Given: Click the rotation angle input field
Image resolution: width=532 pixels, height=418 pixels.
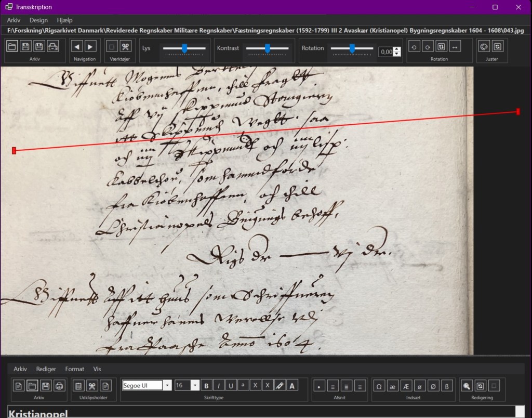Looking at the screenshot, I should click(385, 52).
